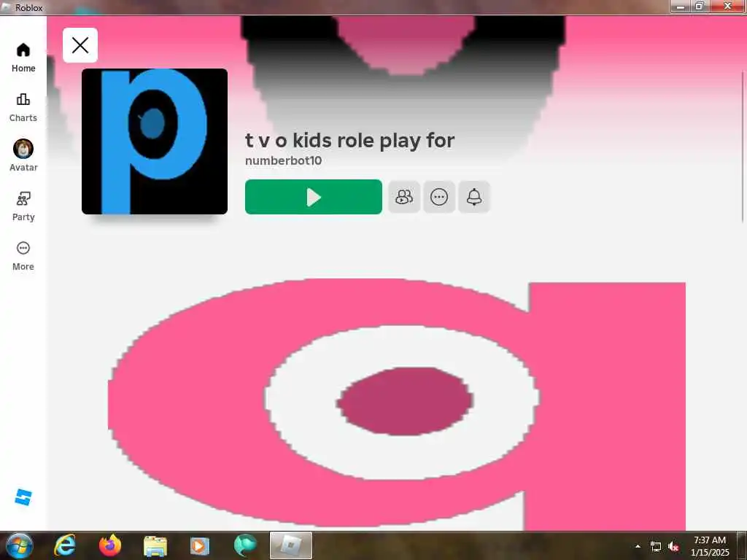Click the blue Roblox Studio icon

point(23,497)
